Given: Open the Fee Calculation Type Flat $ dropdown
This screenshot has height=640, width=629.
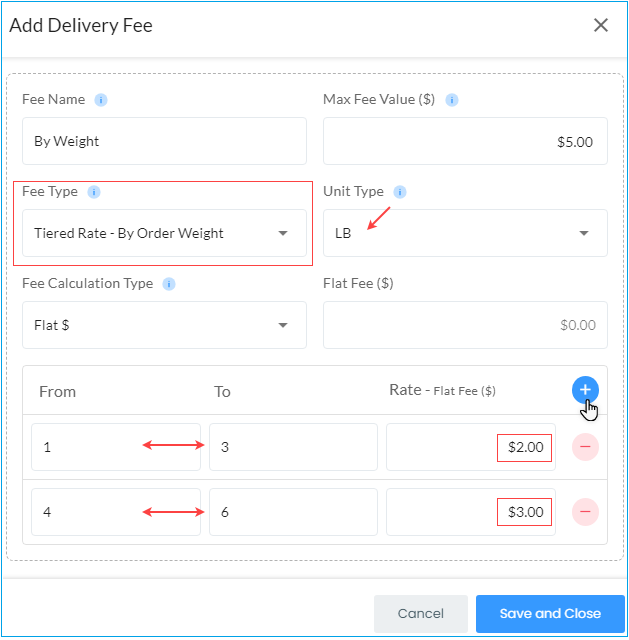Looking at the screenshot, I should pos(164,325).
